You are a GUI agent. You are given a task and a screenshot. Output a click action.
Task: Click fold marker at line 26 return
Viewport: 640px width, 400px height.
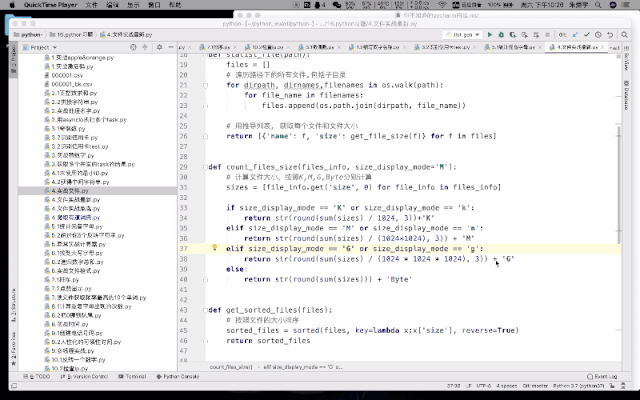click(x=205, y=136)
